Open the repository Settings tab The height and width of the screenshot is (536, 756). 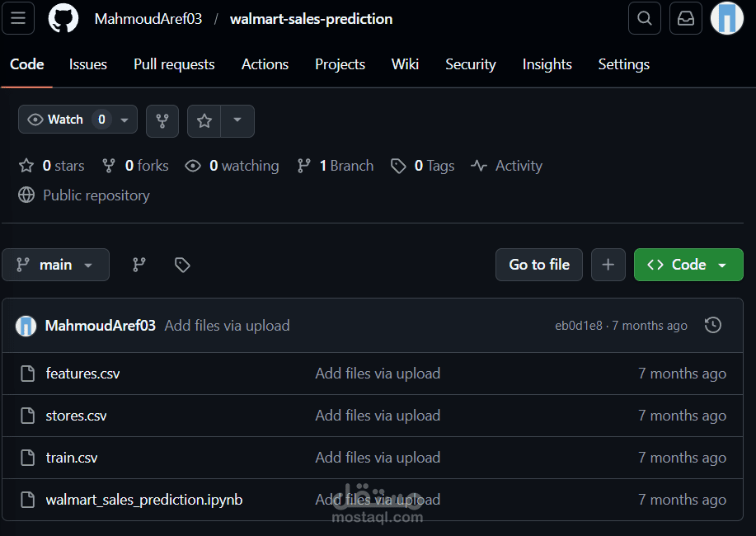[x=623, y=64]
